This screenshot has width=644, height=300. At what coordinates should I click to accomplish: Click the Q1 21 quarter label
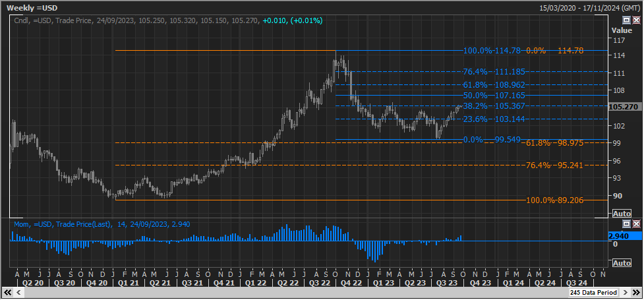(x=128, y=283)
